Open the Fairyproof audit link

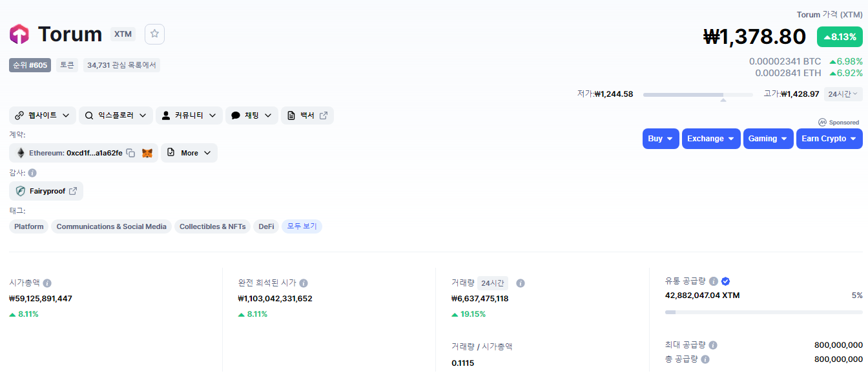pyautogui.click(x=46, y=191)
